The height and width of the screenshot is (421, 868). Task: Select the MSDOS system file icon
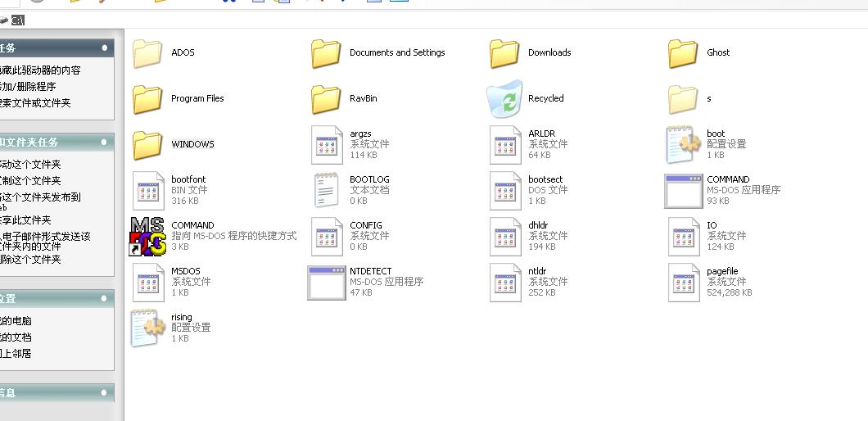[x=149, y=283]
